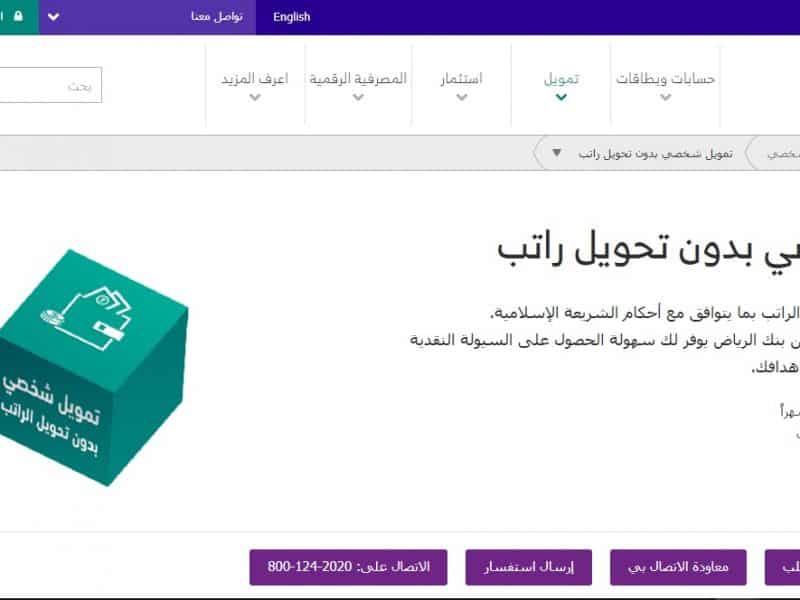Click the wallet icon on the cube
Screen dimensions: 800x600
click(x=87, y=317)
